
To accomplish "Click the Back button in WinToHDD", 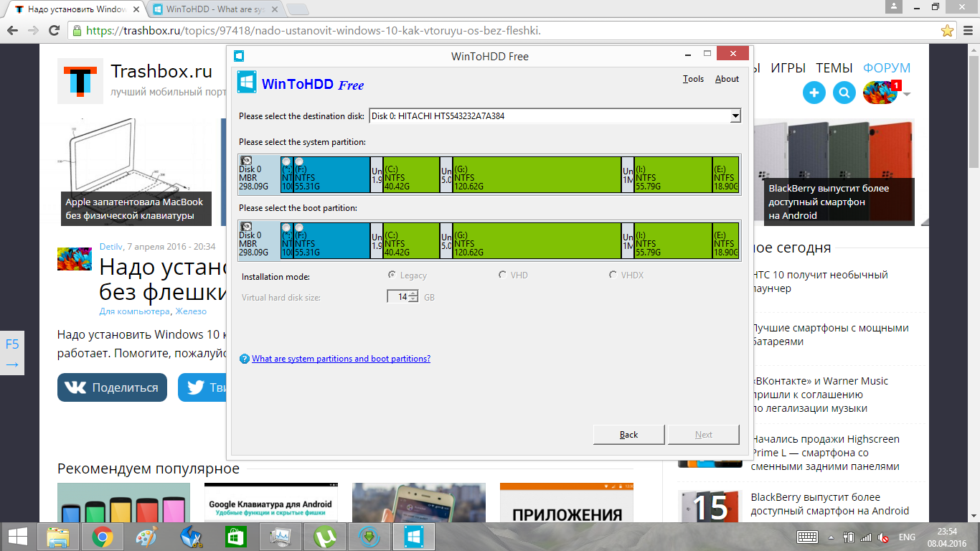I will (x=629, y=435).
